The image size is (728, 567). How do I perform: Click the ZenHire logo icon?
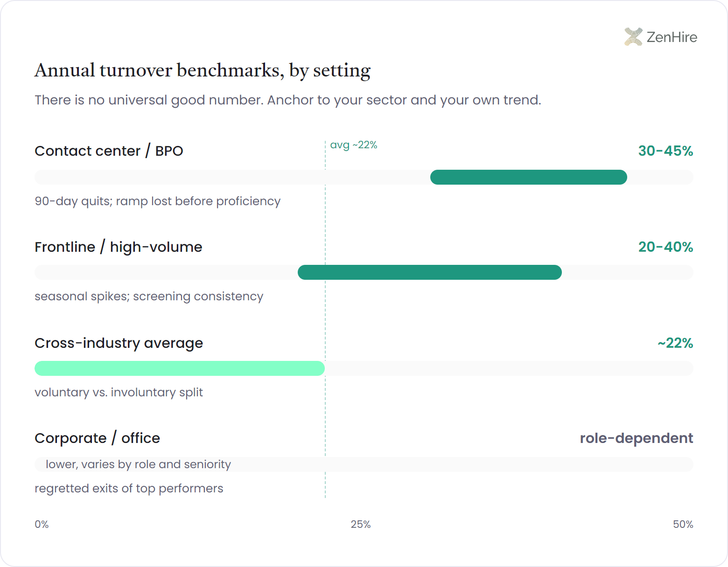633,37
